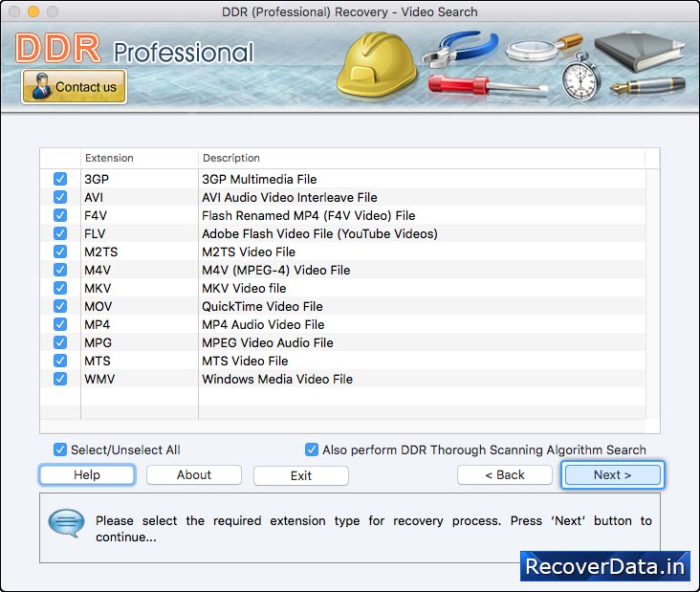Select the 'MPEG Video Audio File' description
700x592 pixels.
tap(268, 342)
